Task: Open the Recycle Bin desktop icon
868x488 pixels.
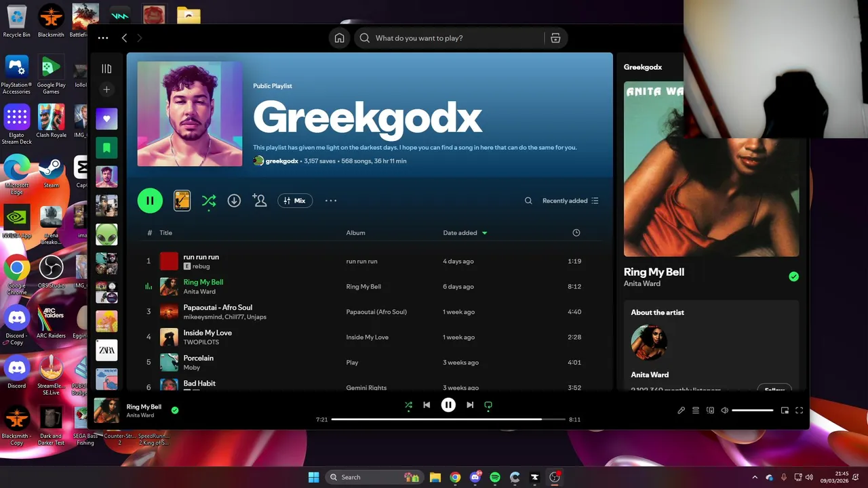Action: coord(17,21)
